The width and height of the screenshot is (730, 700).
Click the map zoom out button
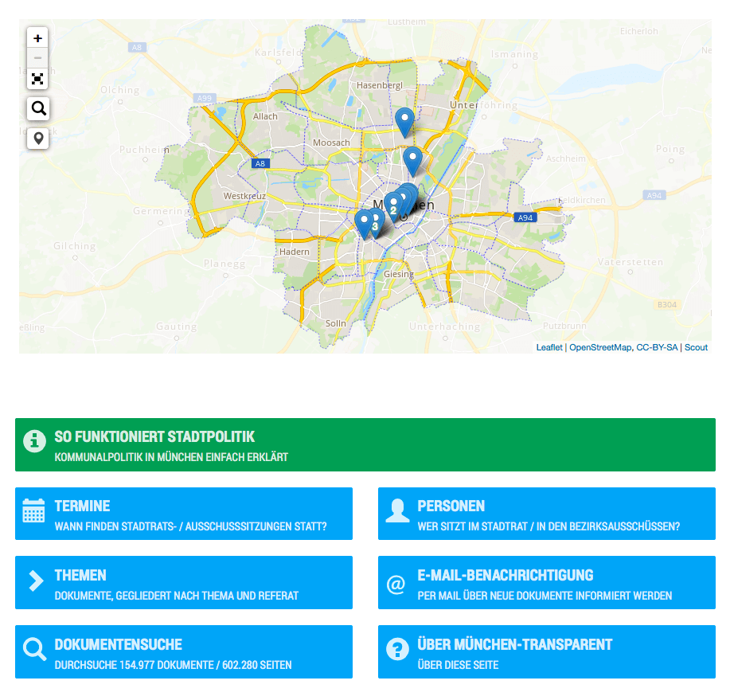(37, 58)
